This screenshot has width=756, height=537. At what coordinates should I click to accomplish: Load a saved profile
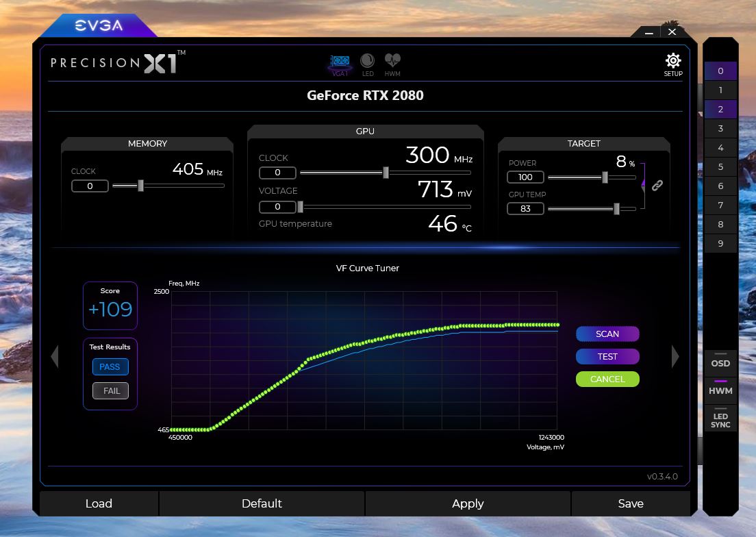(x=99, y=503)
